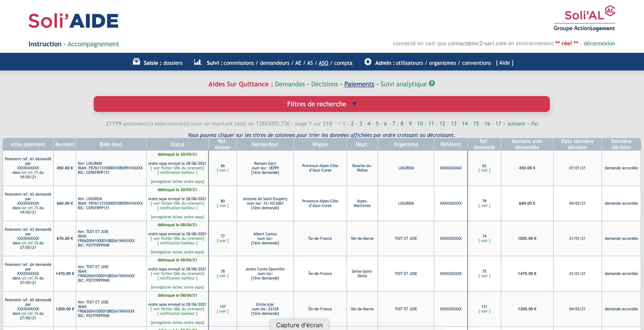Go to the suivant results page

[516, 124]
